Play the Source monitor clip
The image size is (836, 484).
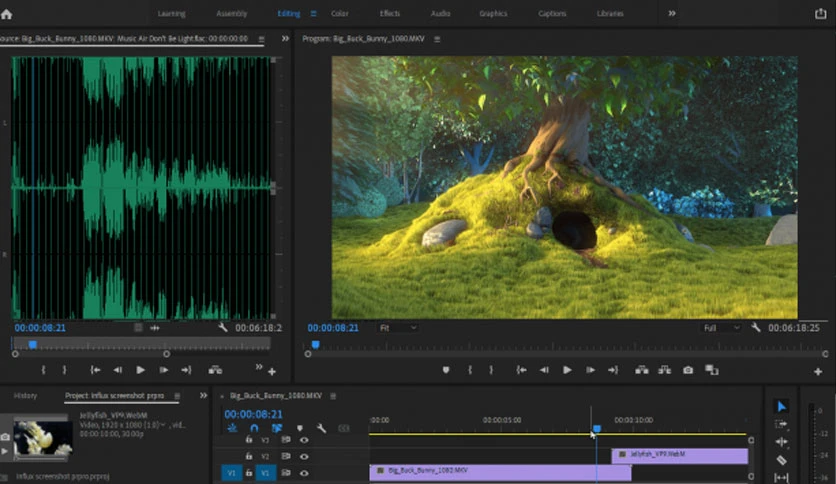point(140,370)
